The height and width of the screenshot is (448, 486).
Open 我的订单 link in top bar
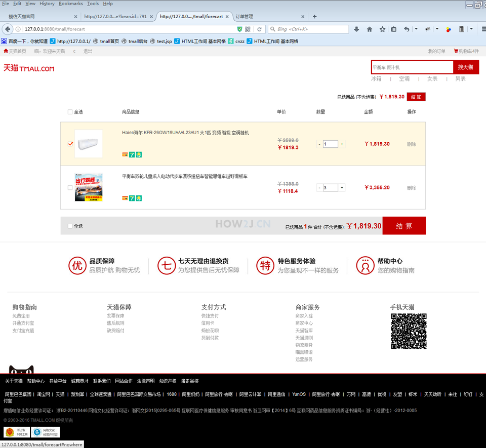click(x=436, y=51)
